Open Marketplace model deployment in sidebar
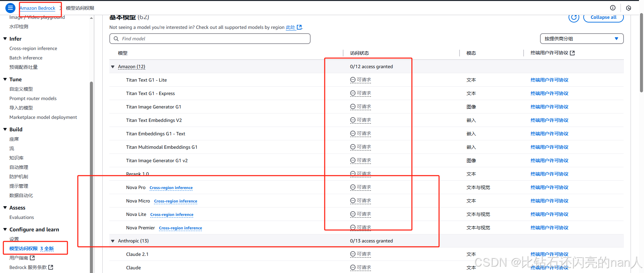The image size is (644, 273). [43, 117]
